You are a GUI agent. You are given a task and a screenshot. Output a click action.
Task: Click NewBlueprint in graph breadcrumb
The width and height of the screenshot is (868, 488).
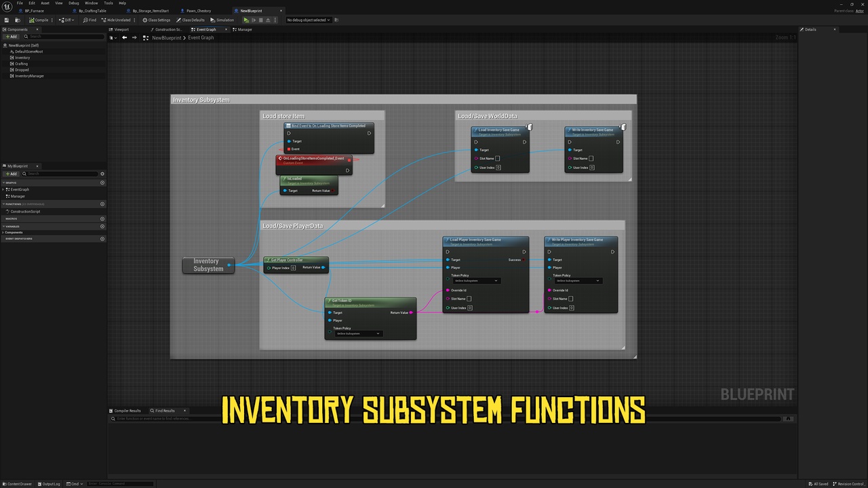tap(166, 38)
